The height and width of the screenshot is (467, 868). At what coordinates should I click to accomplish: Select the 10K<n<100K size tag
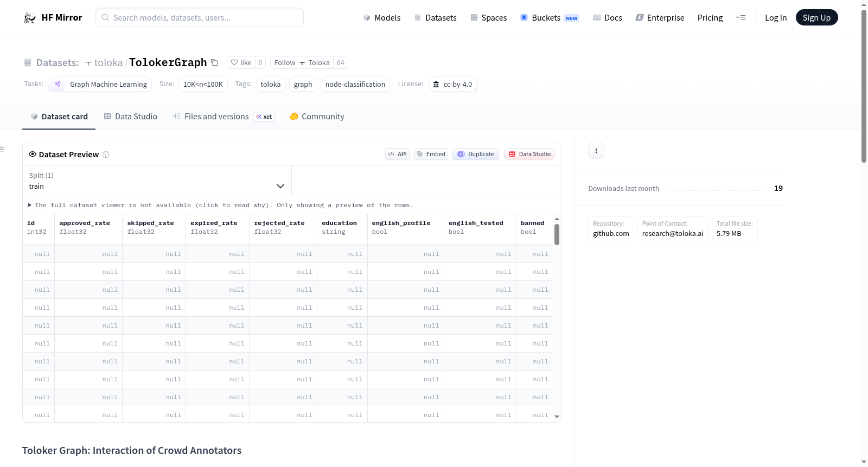click(x=203, y=84)
